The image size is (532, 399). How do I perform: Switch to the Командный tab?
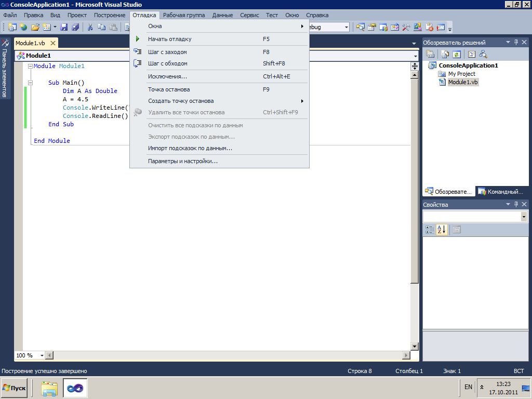coord(500,192)
